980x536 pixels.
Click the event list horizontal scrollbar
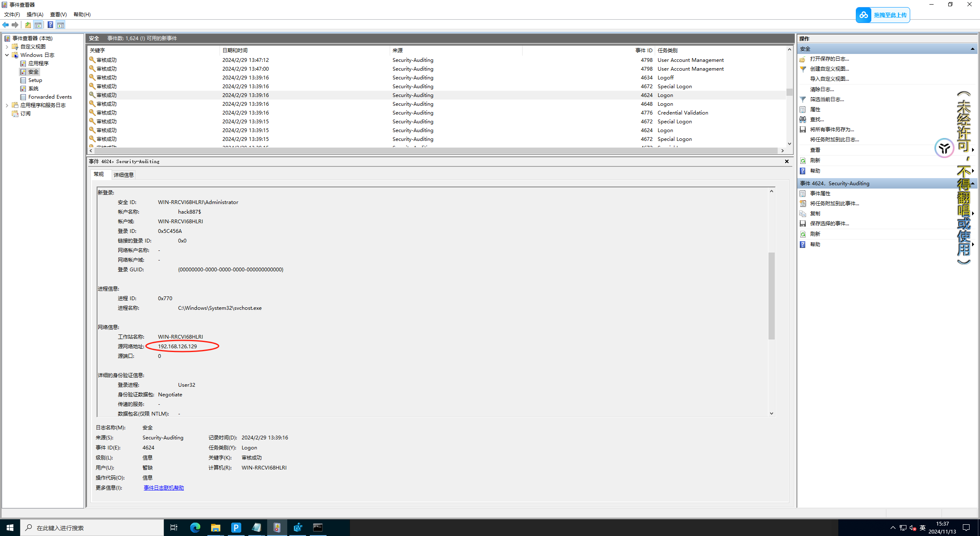[436, 151]
